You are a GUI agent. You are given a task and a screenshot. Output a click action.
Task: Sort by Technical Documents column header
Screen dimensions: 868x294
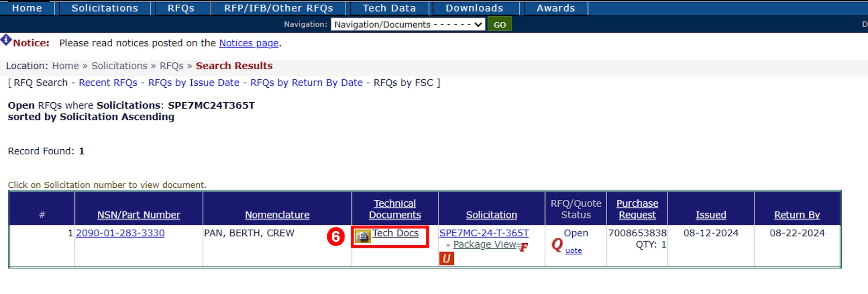pyautogui.click(x=395, y=209)
